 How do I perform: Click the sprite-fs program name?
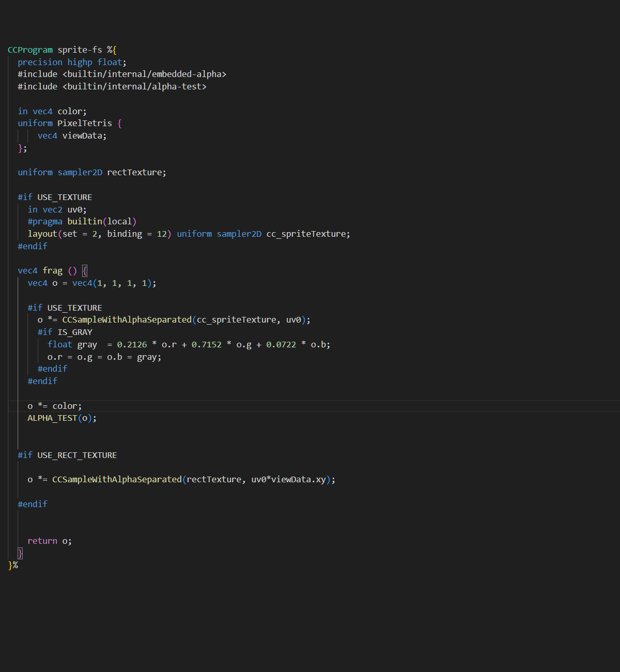coord(80,50)
